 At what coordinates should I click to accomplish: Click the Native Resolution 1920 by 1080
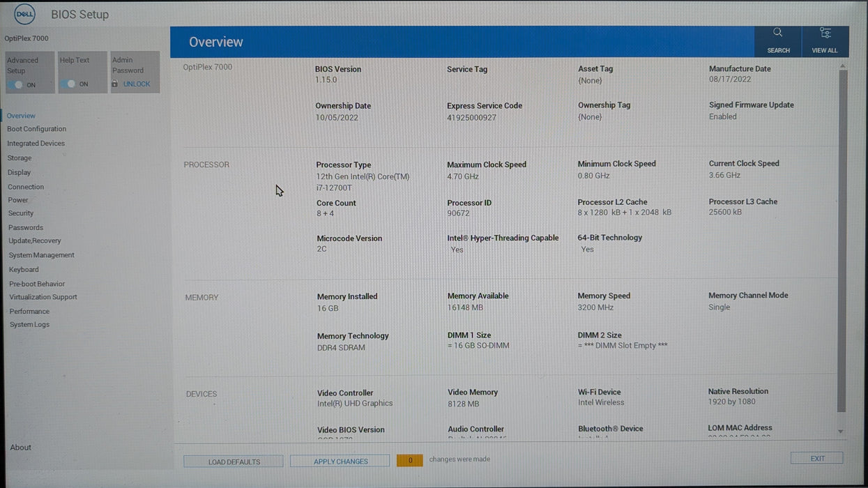click(732, 402)
